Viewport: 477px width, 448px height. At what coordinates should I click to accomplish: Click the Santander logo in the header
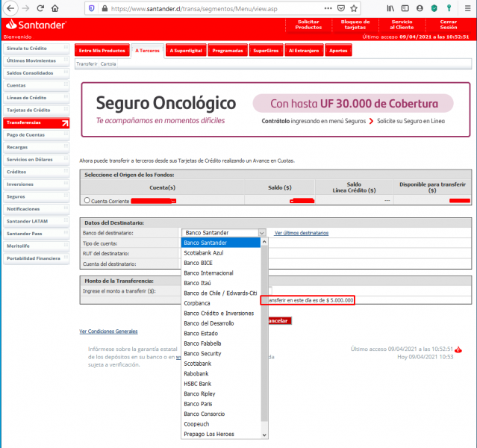tap(34, 25)
